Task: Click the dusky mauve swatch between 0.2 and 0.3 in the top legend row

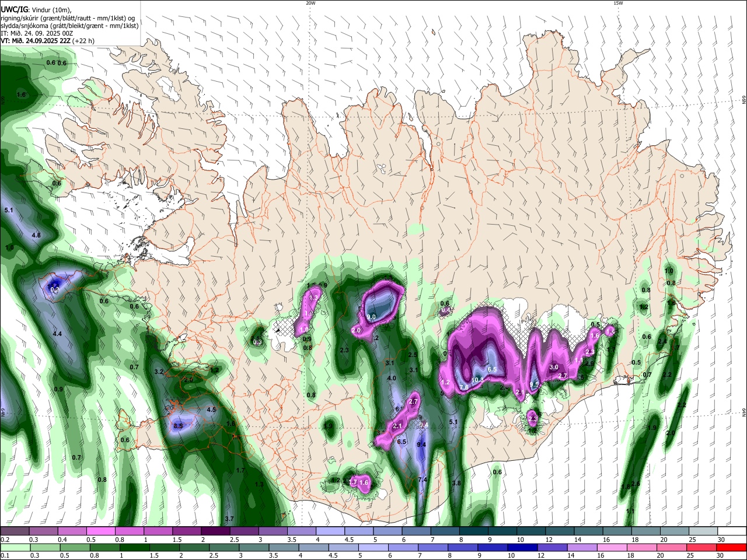Action: coord(15,531)
